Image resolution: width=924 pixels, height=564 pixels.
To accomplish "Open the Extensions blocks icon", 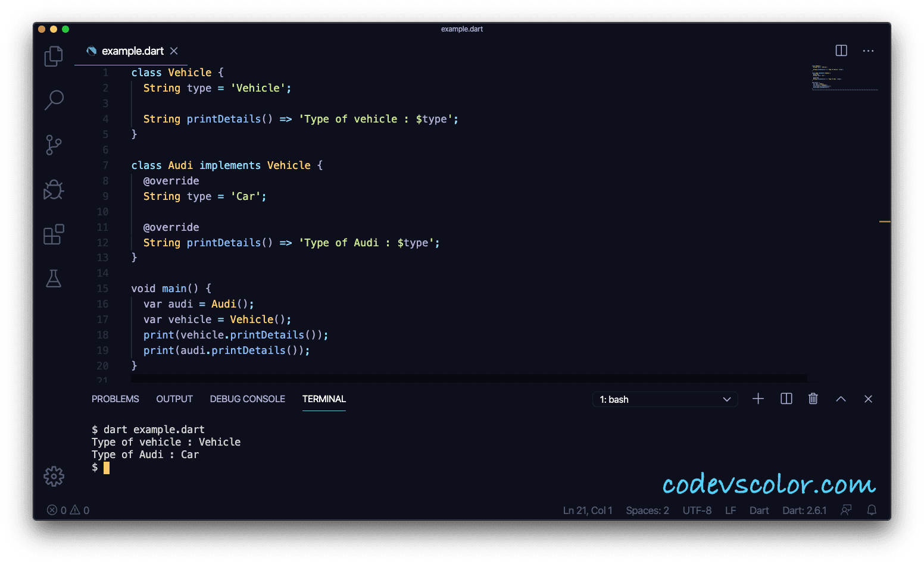I will [x=54, y=234].
